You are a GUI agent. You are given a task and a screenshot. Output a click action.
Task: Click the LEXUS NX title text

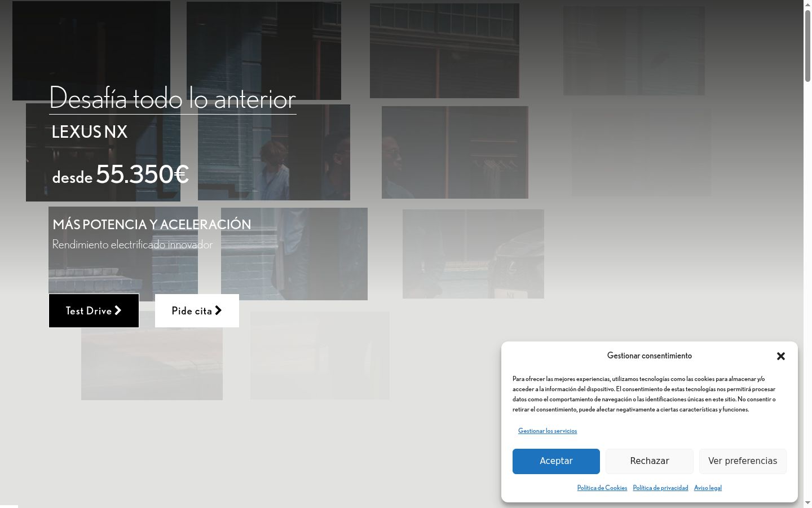90,132
